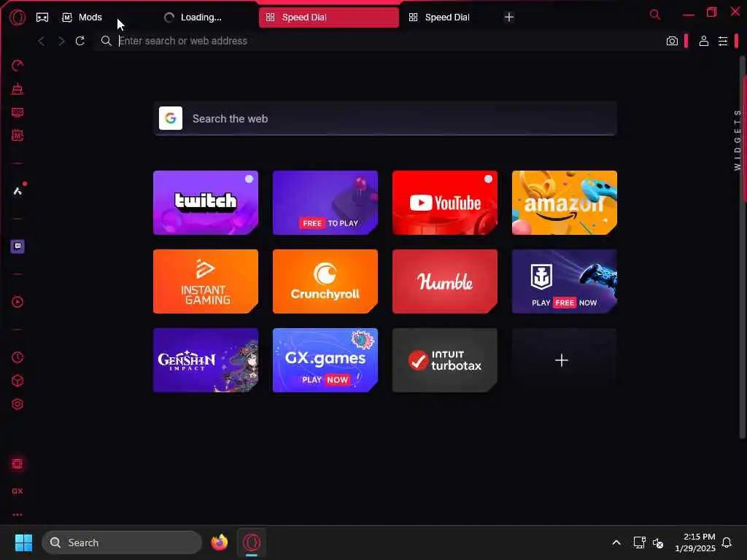Open the Aria AI icon in sidebar
The width and height of the screenshot is (747, 560).
pyautogui.click(x=18, y=191)
